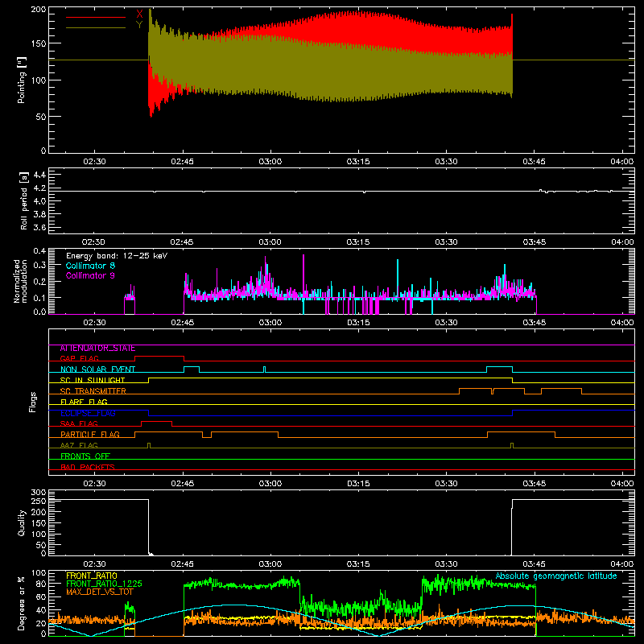This screenshot has width=644, height=644.
Task: Click the 0.4 value on modulation axis
Action: click(x=39, y=251)
